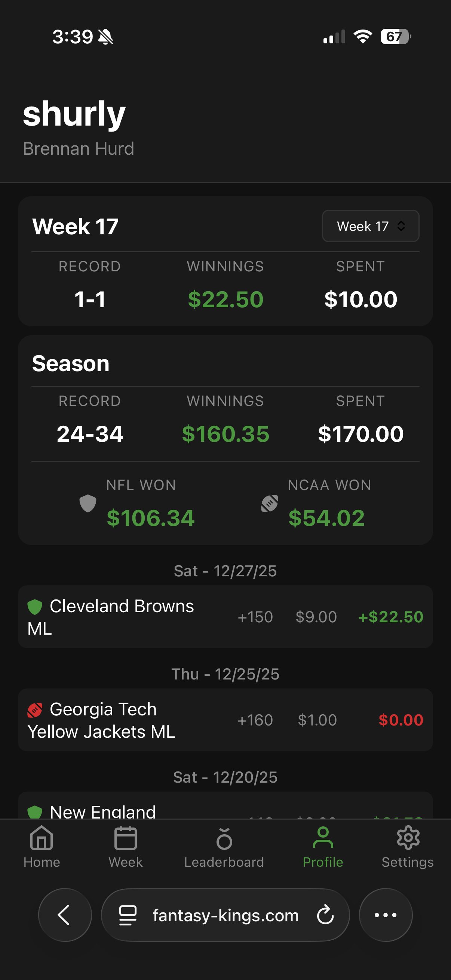The width and height of the screenshot is (451, 980).
Task: Go to the Leaderboard tab
Action: click(224, 838)
